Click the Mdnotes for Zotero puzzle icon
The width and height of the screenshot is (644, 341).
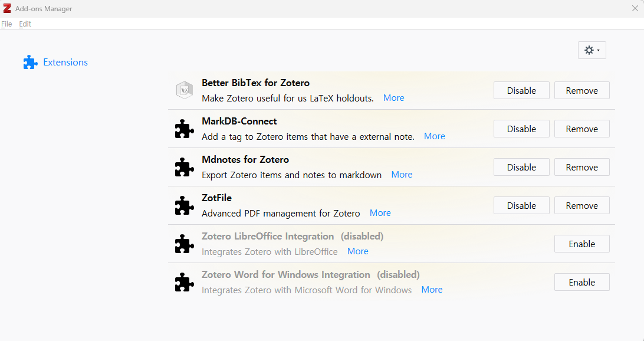[x=185, y=167]
